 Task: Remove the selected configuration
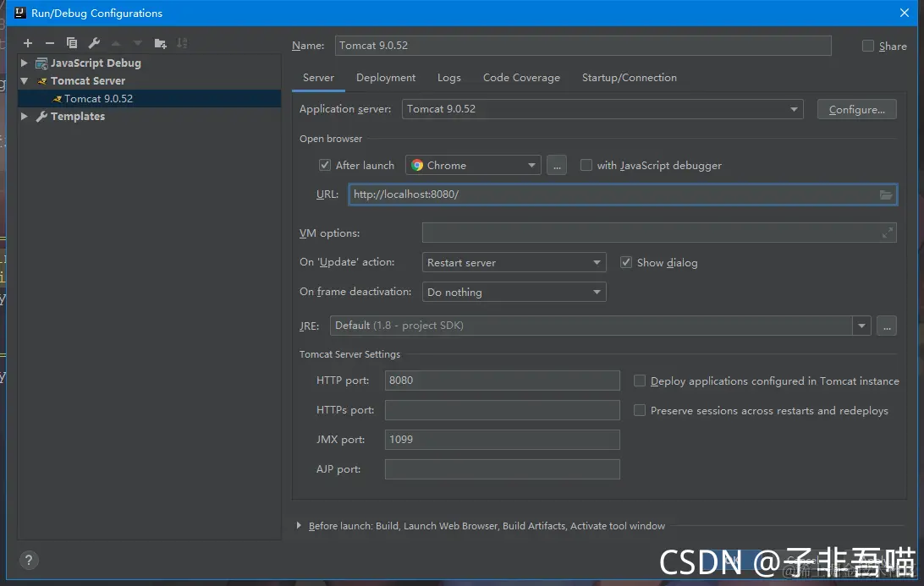click(x=49, y=43)
